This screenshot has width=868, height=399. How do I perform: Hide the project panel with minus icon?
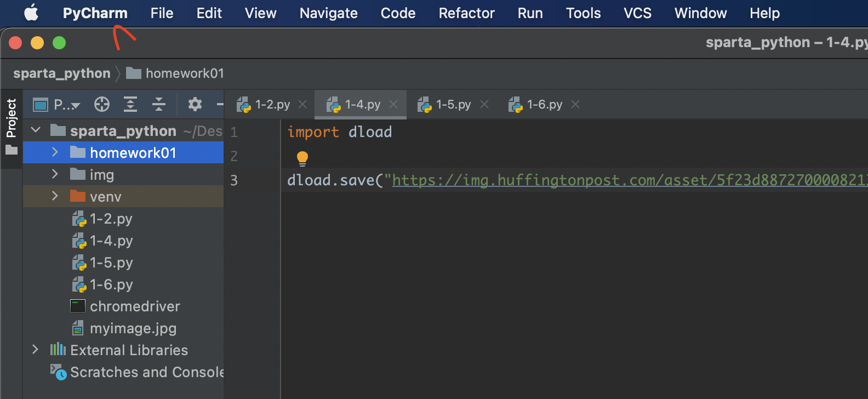click(220, 104)
